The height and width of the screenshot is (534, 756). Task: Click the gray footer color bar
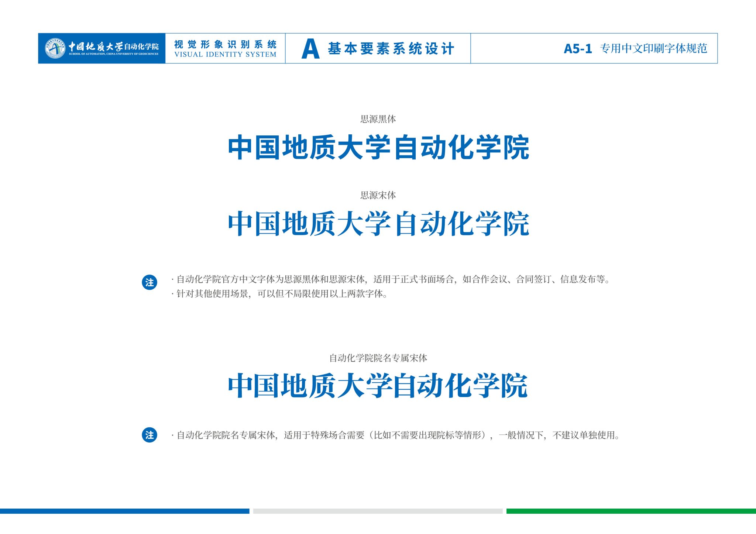coord(378,511)
